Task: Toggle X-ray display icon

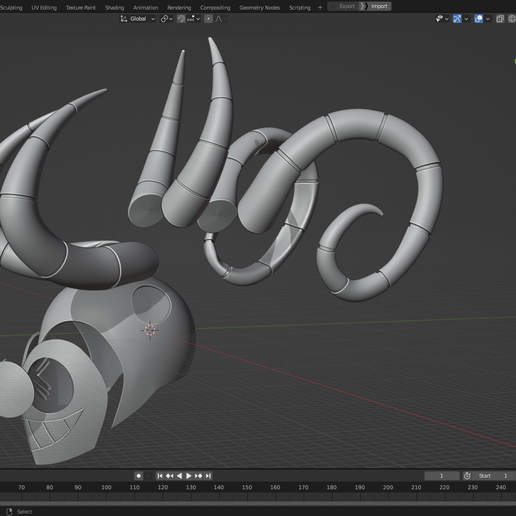Action: click(500, 19)
